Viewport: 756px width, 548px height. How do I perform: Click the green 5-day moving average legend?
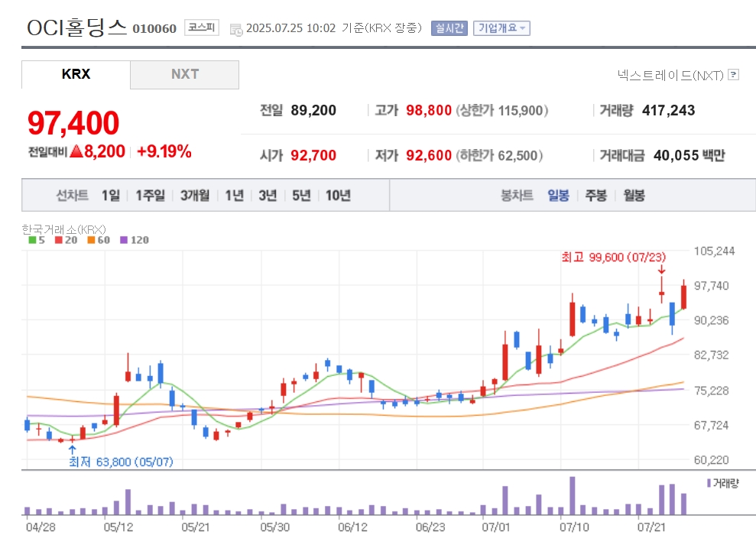click(37, 240)
